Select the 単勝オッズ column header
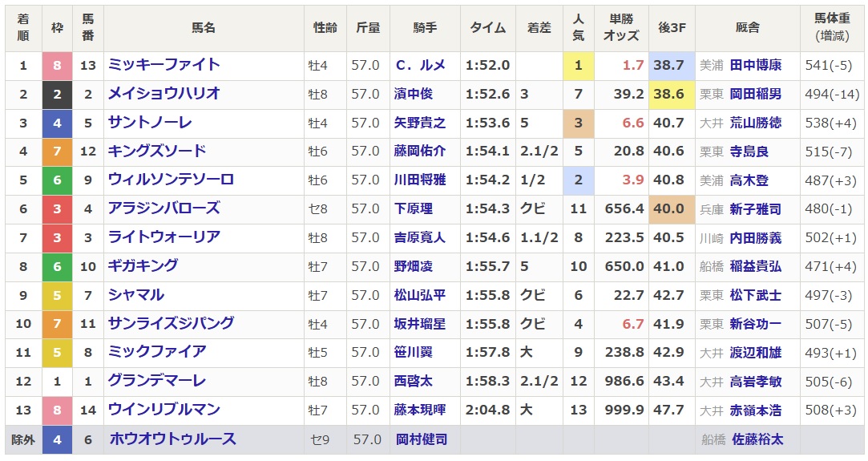This screenshot has height=461, width=868. point(621,28)
